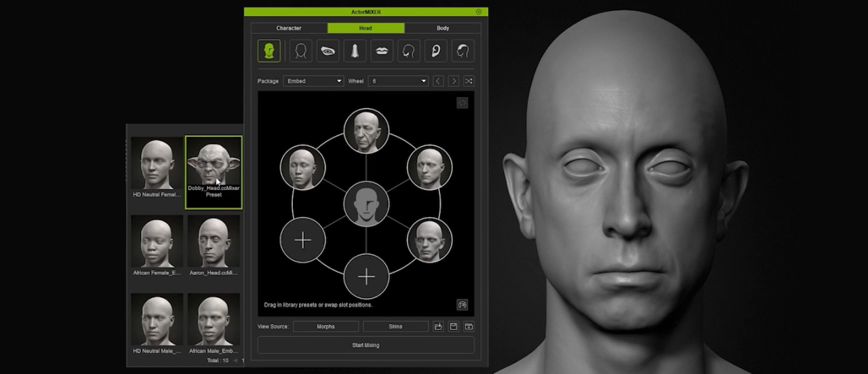
Task: Toggle the Skins view source button
Action: click(x=395, y=326)
